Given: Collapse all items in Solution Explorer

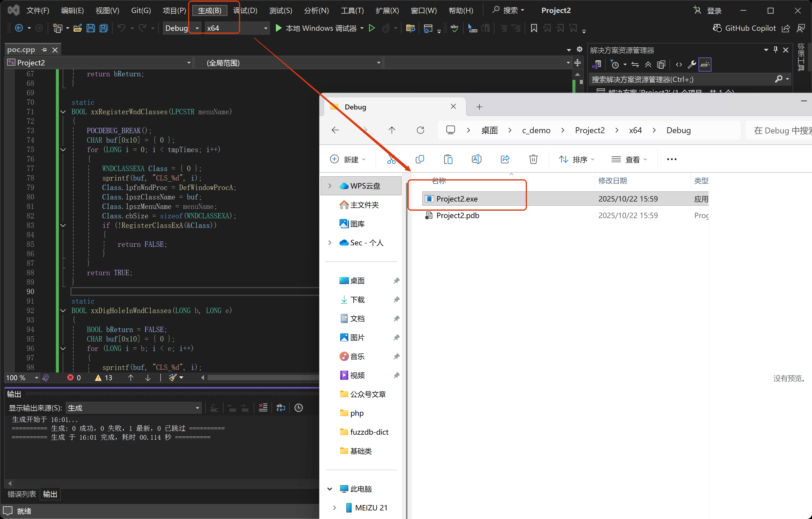Looking at the screenshot, I should tap(648, 64).
